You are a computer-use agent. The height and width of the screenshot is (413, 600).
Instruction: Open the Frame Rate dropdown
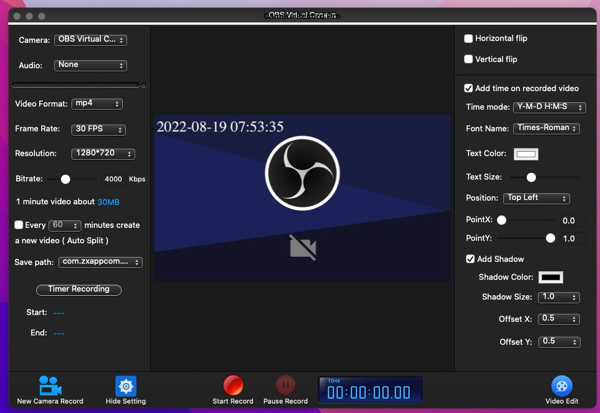point(98,129)
